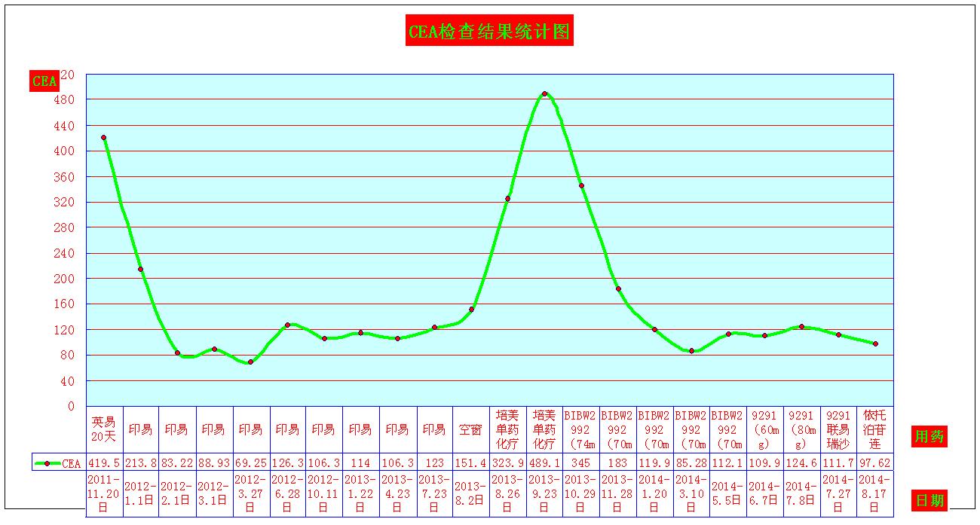The image size is (980, 525).
Task: Select the peak data point at 489.1
Action: tap(544, 94)
